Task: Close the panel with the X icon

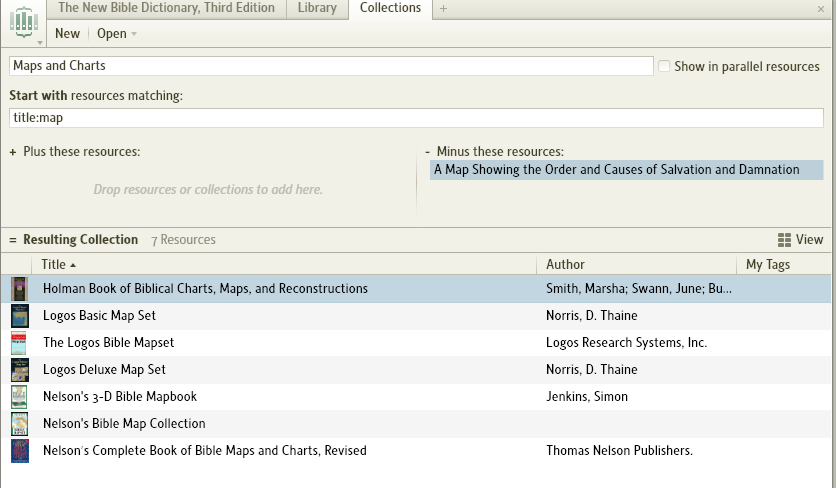Action: coord(821,9)
